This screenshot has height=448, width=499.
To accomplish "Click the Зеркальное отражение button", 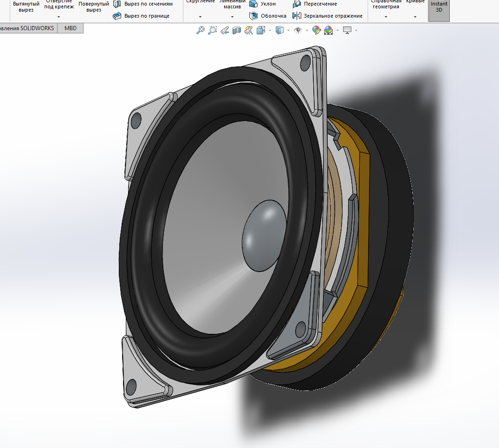I will tap(327, 16).
